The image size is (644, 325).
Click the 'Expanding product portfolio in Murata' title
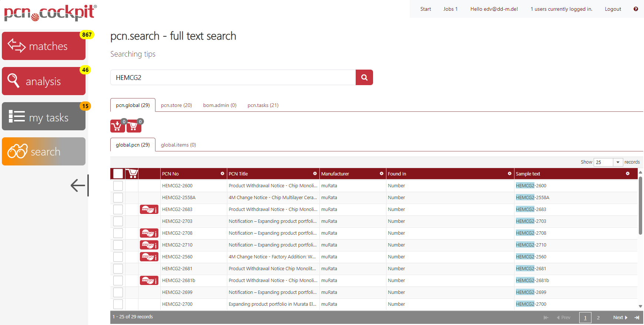click(272, 304)
